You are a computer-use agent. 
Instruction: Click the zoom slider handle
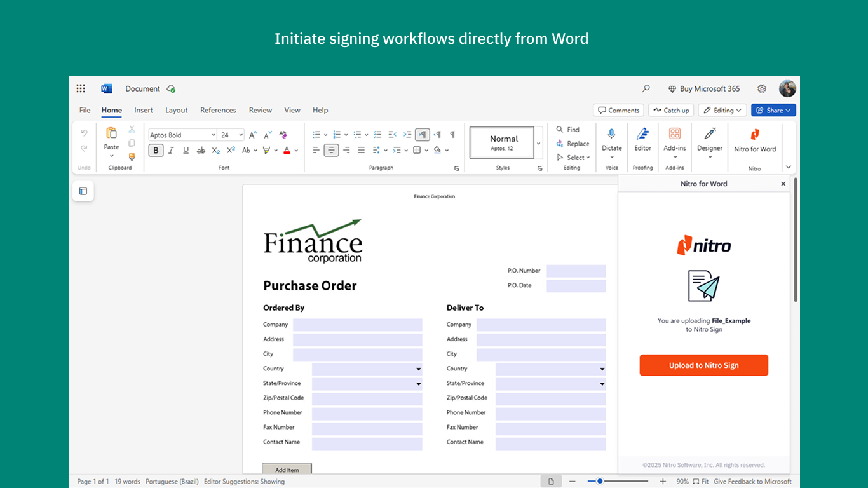(600, 481)
